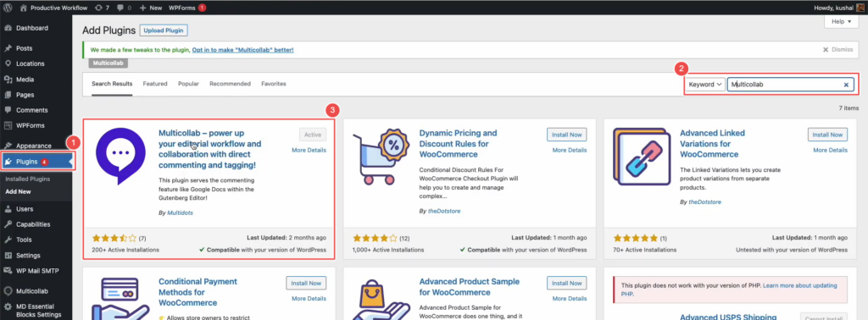Open More Details for Multicollab
The width and height of the screenshot is (868, 320).
(x=309, y=150)
